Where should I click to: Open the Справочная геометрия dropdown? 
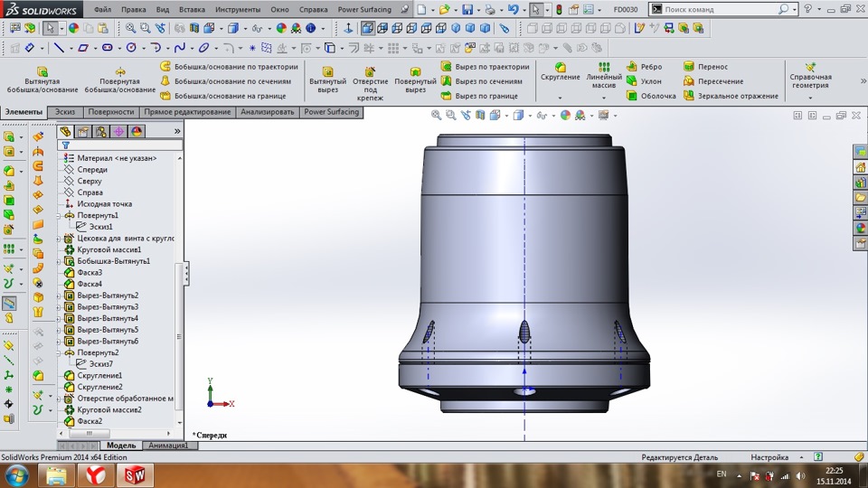pos(810,98)
